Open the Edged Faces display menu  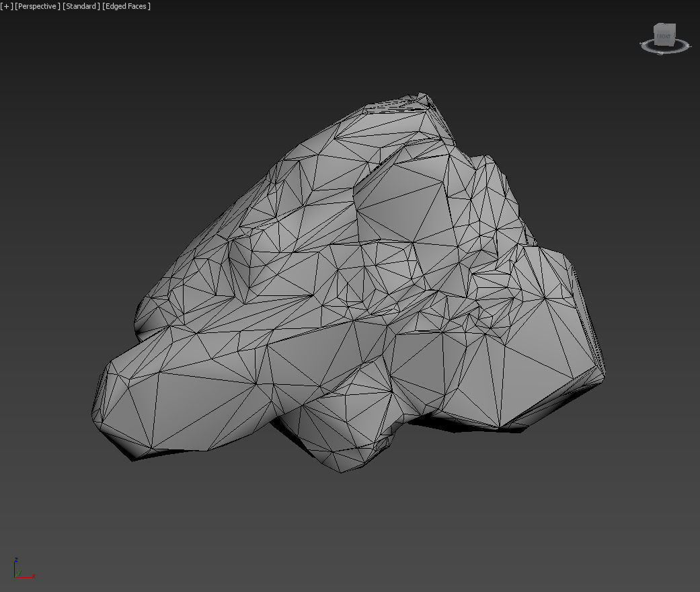point(126,6)
